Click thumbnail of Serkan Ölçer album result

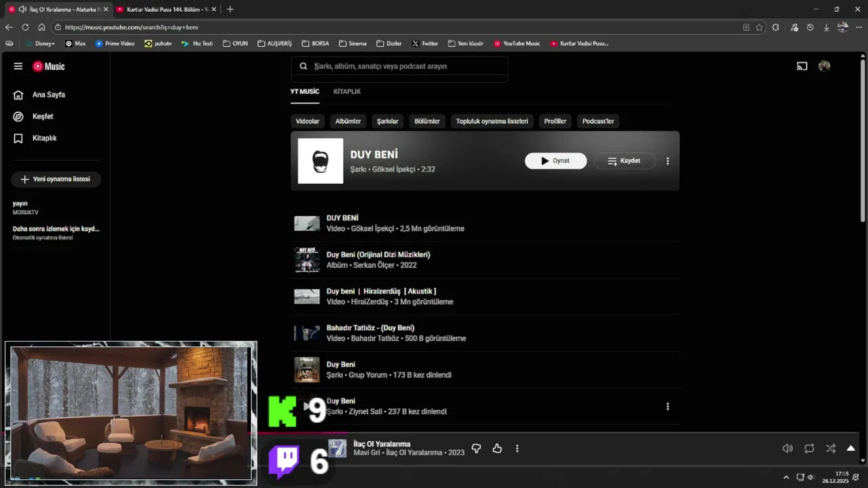click(x=307, y=260)
